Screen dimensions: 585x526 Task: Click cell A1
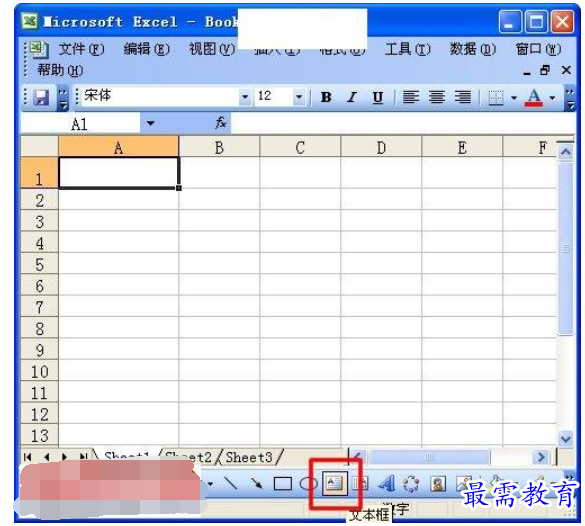point(119,172)
